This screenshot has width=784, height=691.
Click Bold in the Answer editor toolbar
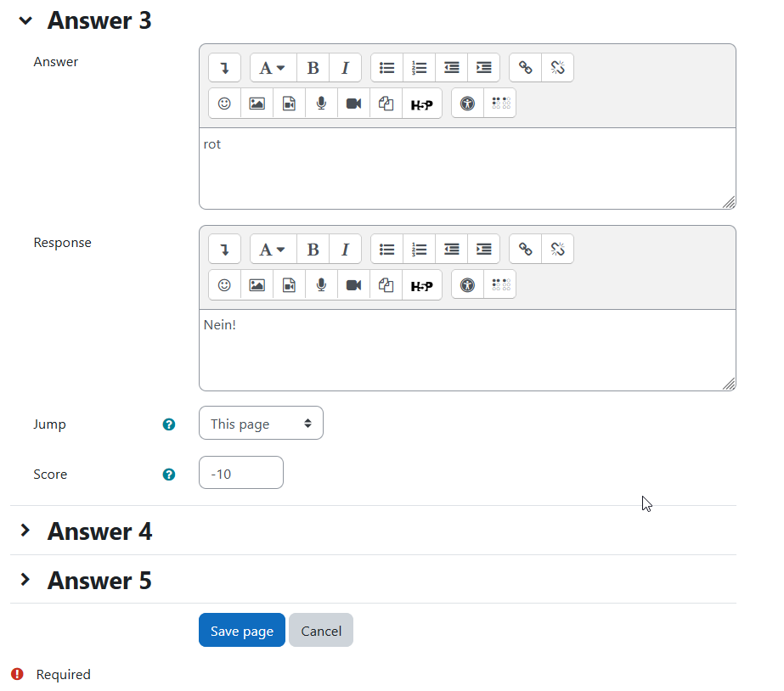click(x=313, y=67)
